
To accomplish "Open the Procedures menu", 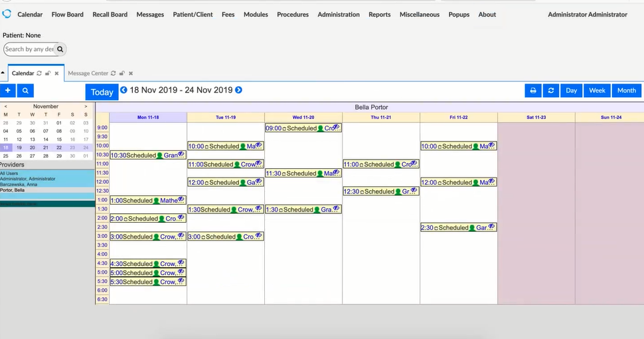I will pyautogui.click(x=293, y=15).
